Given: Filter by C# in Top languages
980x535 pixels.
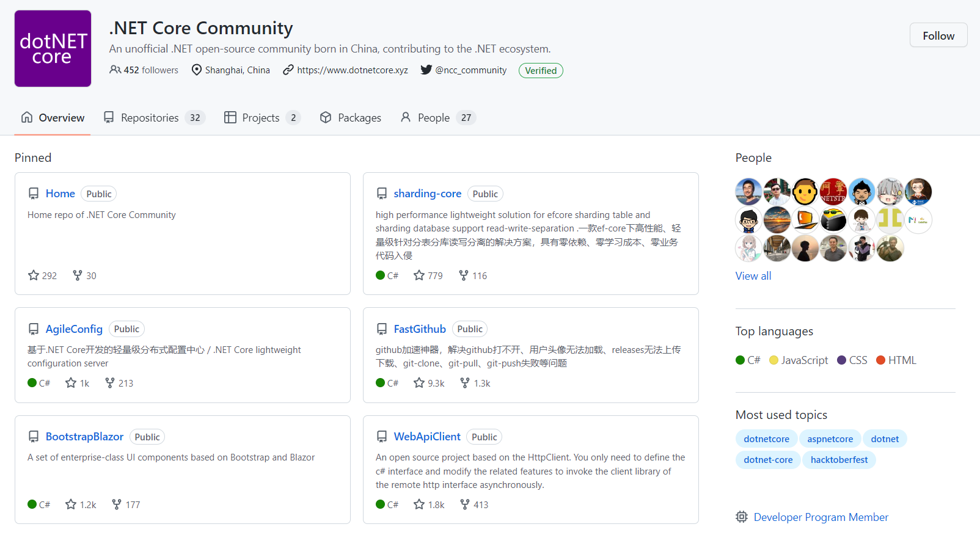Looking at the screenshot, I should pyautogui.click(x=748, y=360).
